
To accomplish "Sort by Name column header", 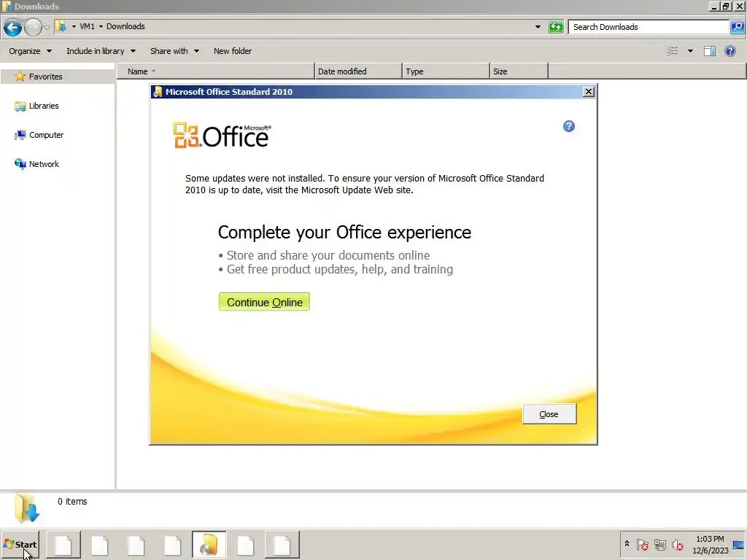I will 216,71.
